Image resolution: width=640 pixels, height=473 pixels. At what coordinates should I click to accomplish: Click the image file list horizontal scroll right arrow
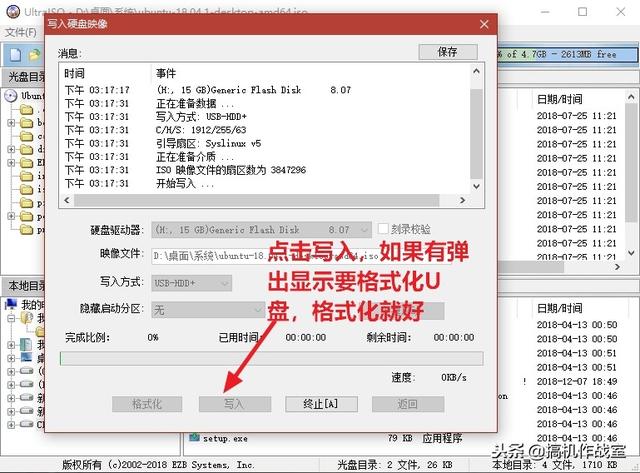pos(618,267)
